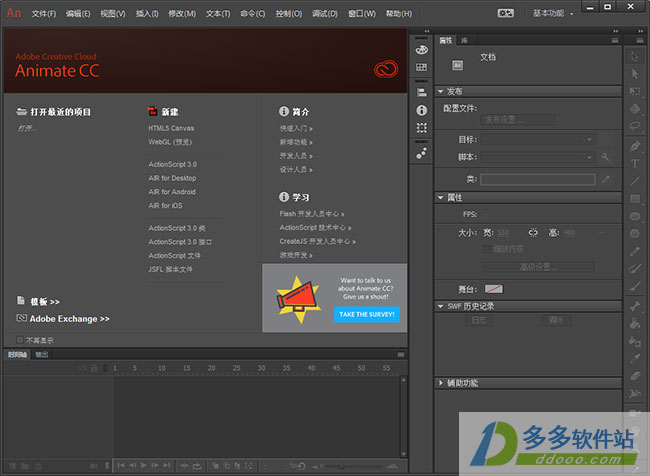
Task: Open the 目标 dropdown
Action: point(538,139)
